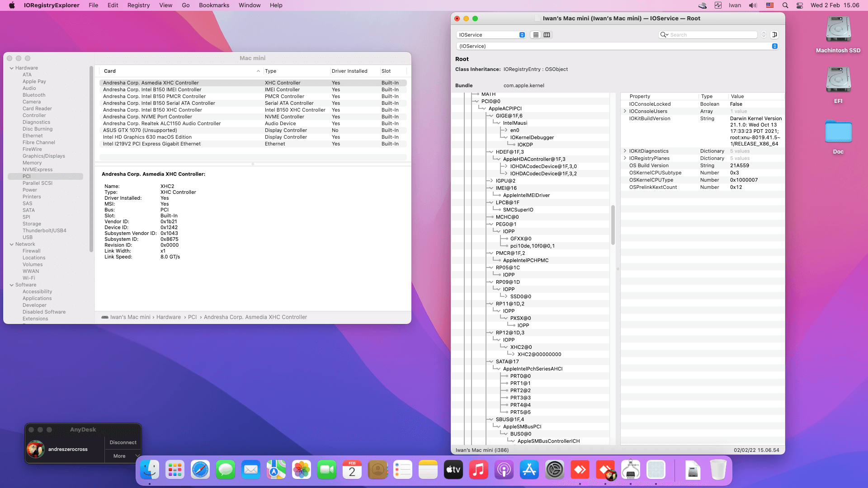The height and width of the screenshot is (488, 868).
Task: Collapse the SATA@17 tree node
Action: coord(491,362)
